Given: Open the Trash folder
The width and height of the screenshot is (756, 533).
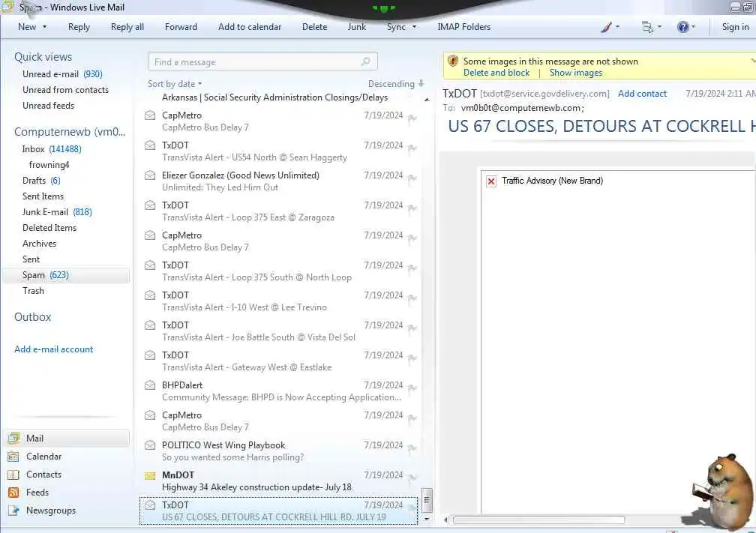Looking at the screenshot, I should pyautogui.click(x=33, y=291).
